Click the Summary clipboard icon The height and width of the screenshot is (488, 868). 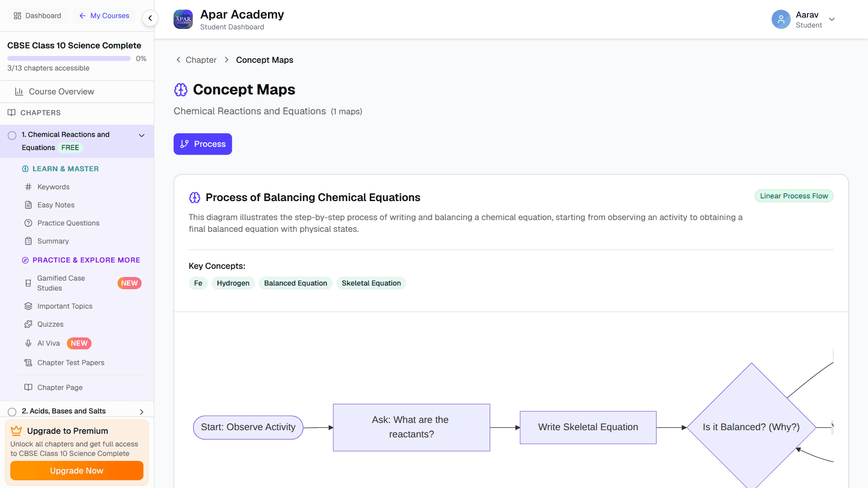pyautogui.click(x=28, y=241)
